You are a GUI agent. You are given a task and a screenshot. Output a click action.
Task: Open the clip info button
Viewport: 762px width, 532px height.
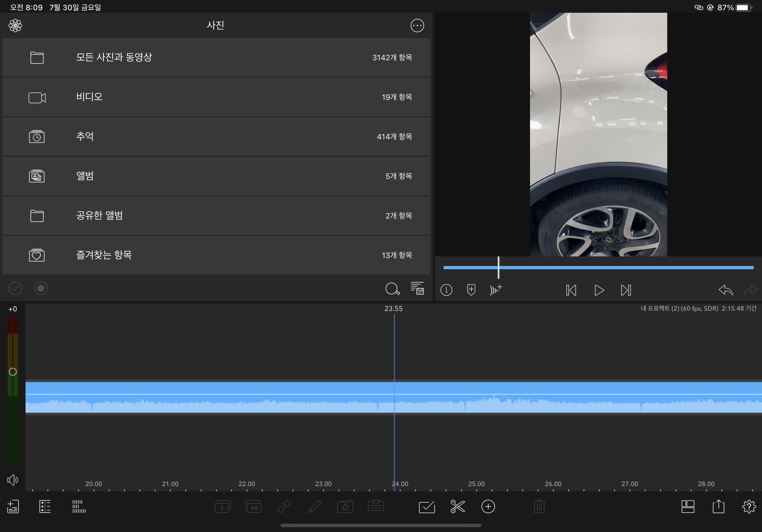[446, 290]
